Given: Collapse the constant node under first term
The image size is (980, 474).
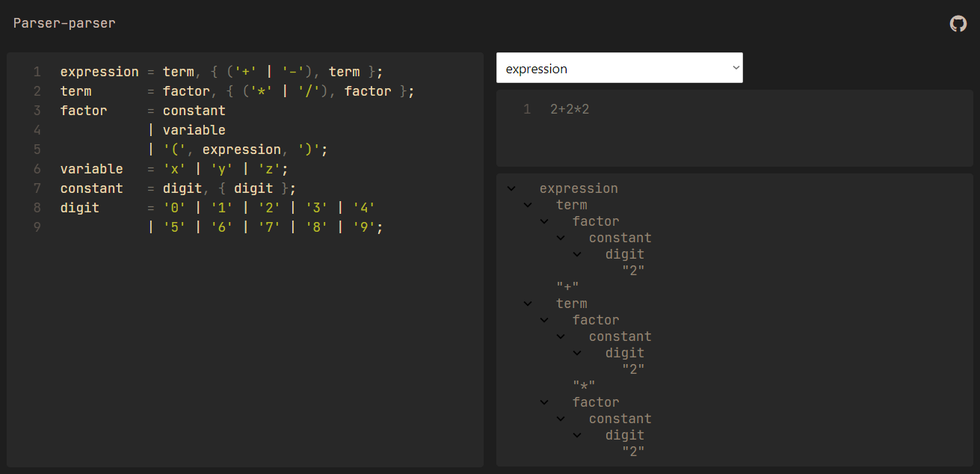Looking at the screenshot, I should (x=561, y=238).
